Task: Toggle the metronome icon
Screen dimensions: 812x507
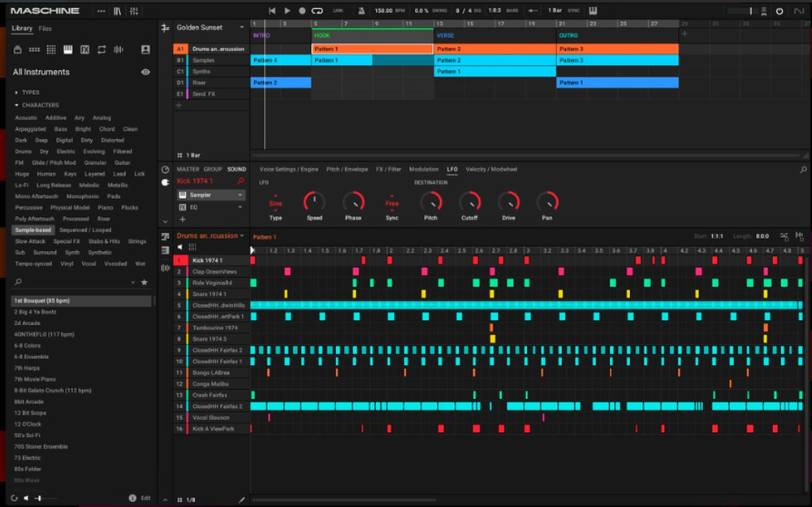Action: [x=361, y=11]
